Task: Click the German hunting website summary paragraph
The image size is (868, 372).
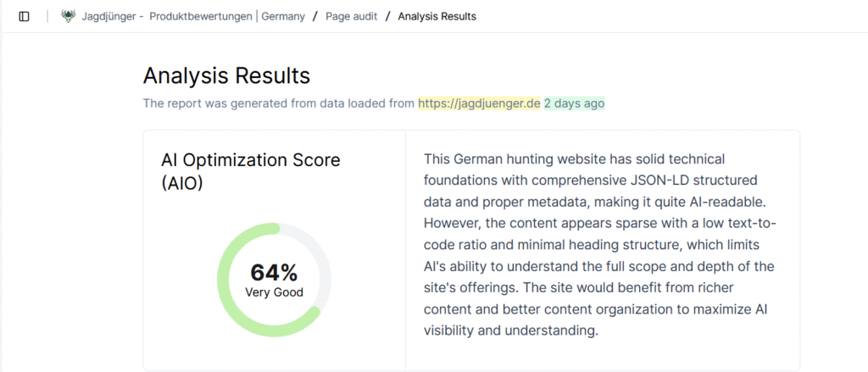Action: tap(600, 244)
